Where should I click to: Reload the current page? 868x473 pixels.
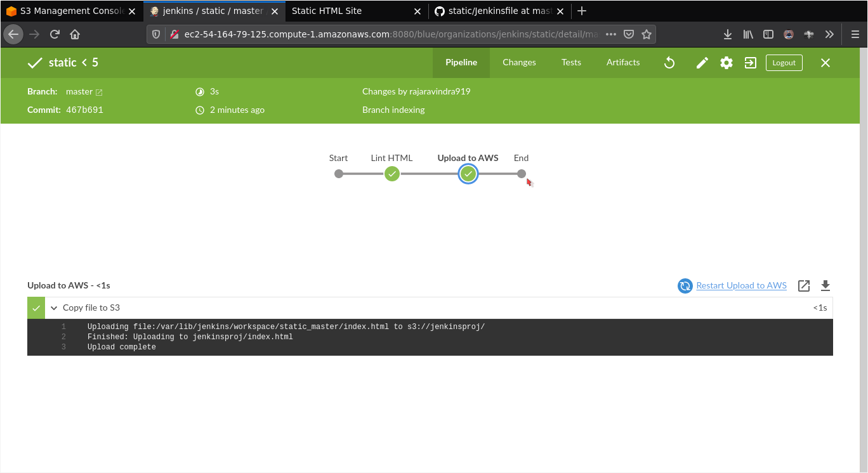pyautogui.click(x=55, y=34)
